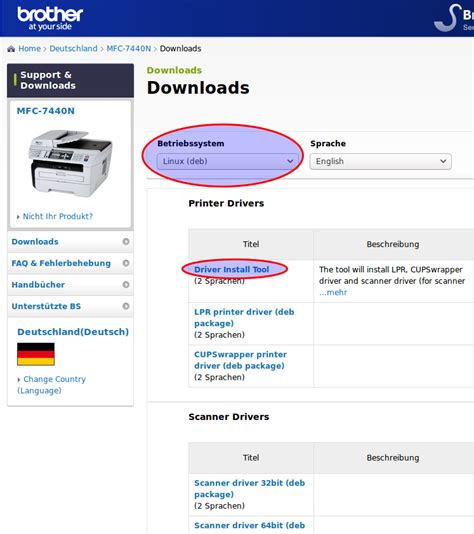The image size is (474, 534).
Task: Expand '...mehr' description link
Action: tap(333, 293)
